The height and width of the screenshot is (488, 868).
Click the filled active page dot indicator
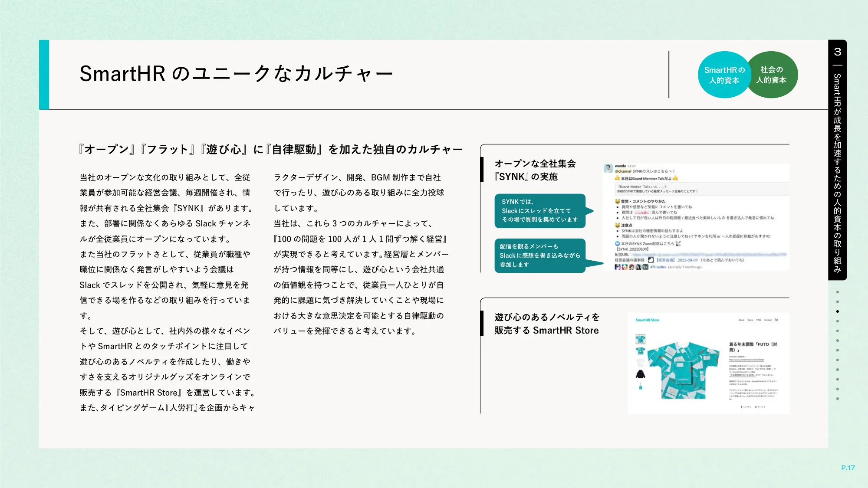[838, 311]
